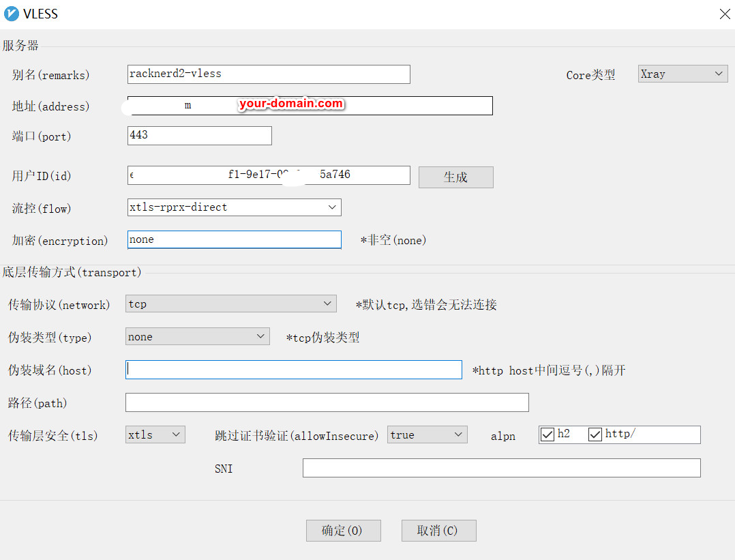
Task: Open the 传输协议(network) tcp dropdown
Action: [230, 304]
